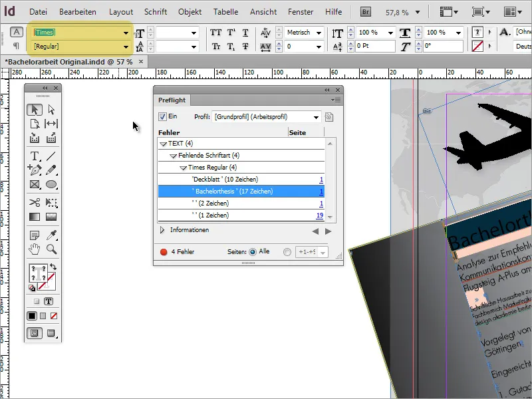
Task: Select the Hand tool
Action: (x=35, y=249)
